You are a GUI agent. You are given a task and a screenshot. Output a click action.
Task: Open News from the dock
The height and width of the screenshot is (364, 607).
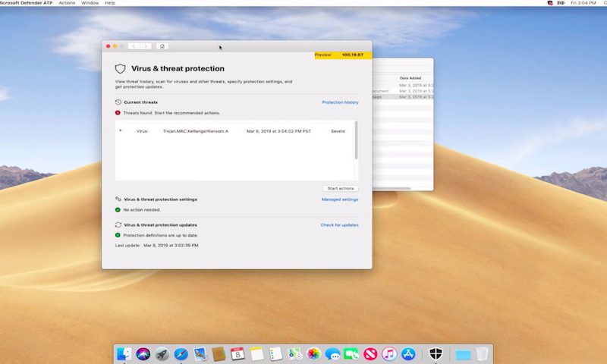click(x=370, y=353)
